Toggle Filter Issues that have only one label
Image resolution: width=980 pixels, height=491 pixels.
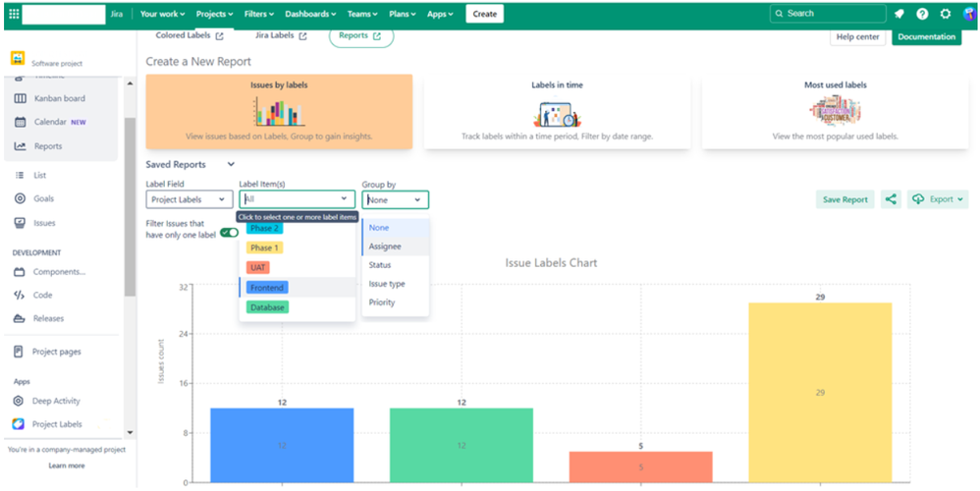click(230, 233)
